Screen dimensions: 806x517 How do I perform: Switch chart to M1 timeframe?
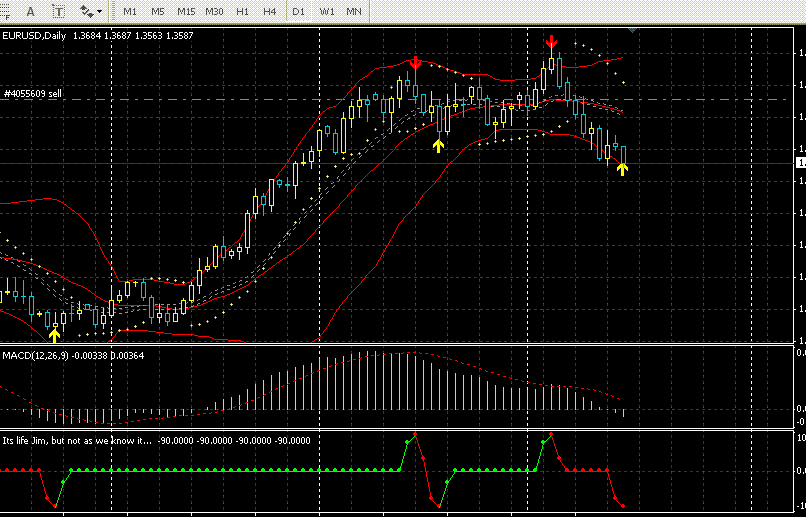(x=131, y=11)
